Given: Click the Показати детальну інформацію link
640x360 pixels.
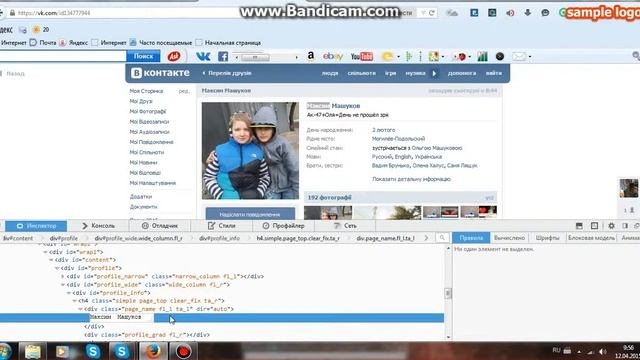Looking at the screenshot, I should 411,179.
